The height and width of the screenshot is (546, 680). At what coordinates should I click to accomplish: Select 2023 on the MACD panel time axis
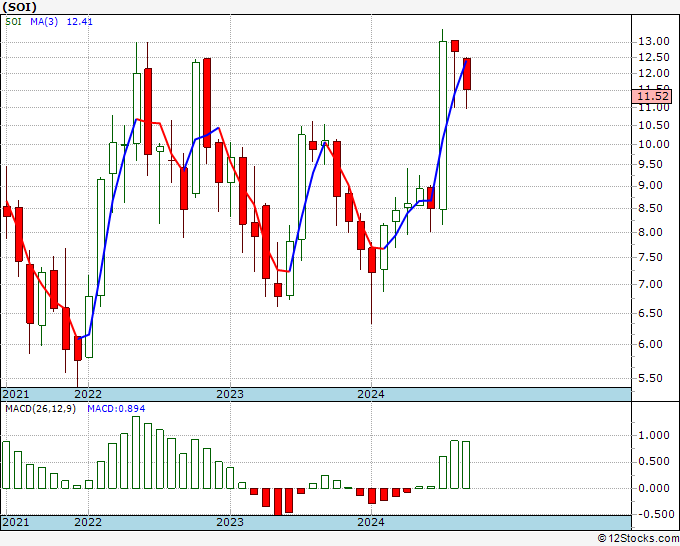click(230, 522)
